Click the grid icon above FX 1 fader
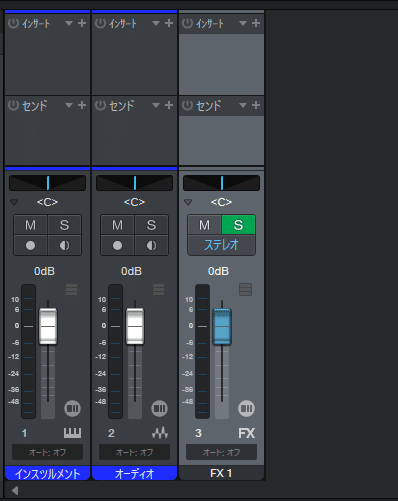The width and height of the screenshot is (398, 501). (246, 290)
